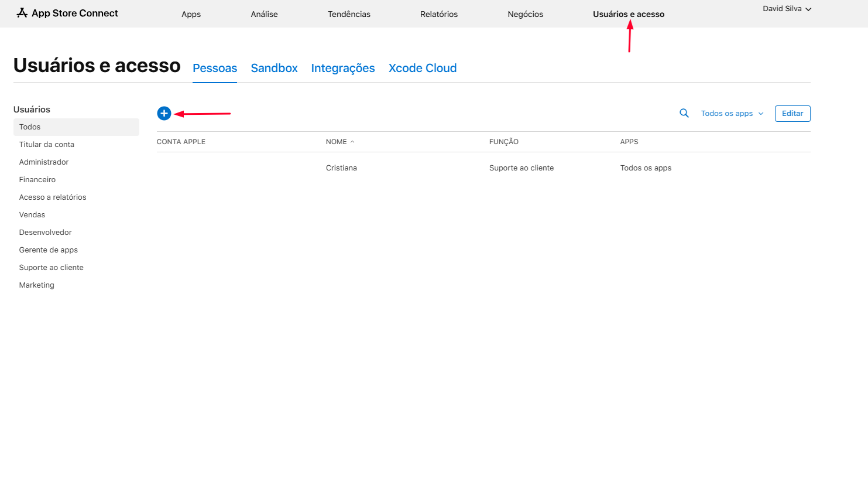This screenshot has width=868, height=495.
Task: Expand the Todos os apps filter dropdown
Action: click(x=732, y=114)
